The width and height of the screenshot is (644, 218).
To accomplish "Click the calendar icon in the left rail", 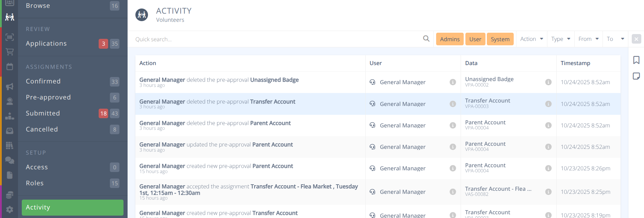I will click(10, 67).
